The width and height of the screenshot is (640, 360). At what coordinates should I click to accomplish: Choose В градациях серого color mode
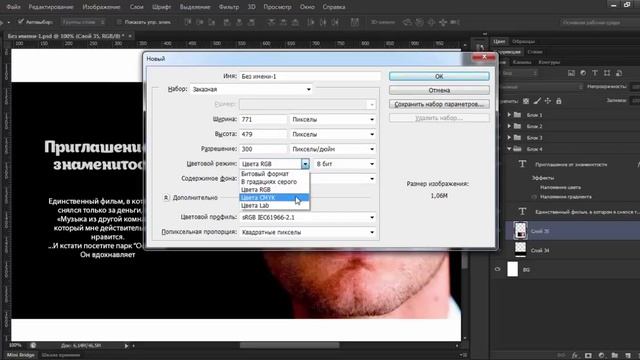tap(274, 182)
